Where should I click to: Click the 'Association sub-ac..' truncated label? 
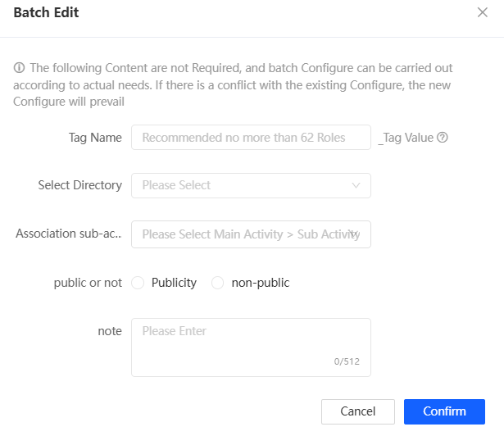[68, 234]
